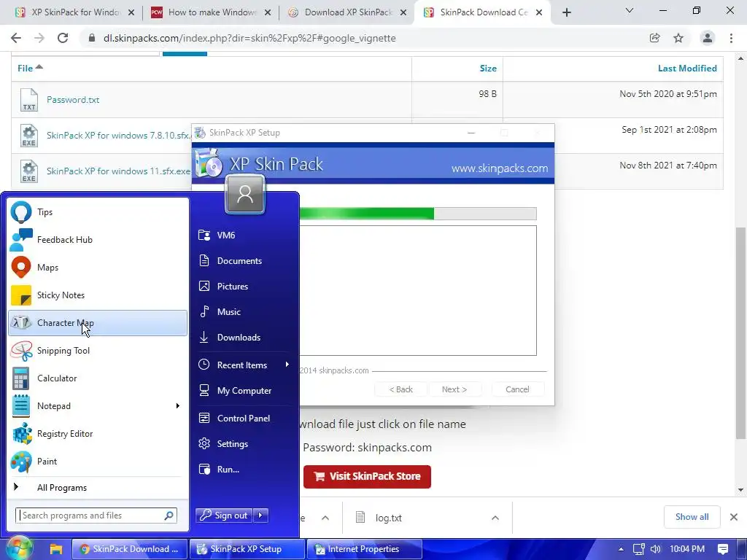The height and width of the screenshot is (560, 747).
Task: Sort by Size column header
Action: point(488,68)
